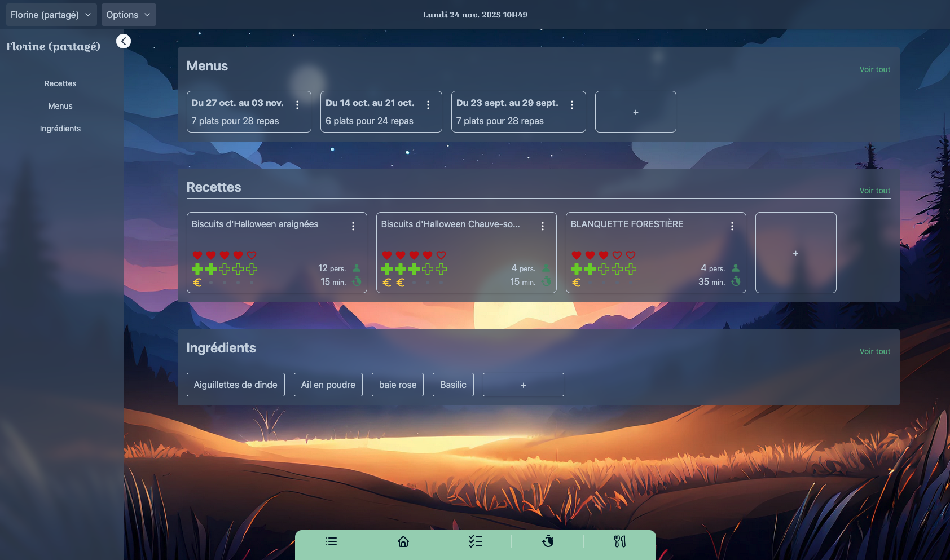This screenshot has width=950, height=560.
Task: Click the stopwatch timer icon in bottom bar
Action: point(548,542)
